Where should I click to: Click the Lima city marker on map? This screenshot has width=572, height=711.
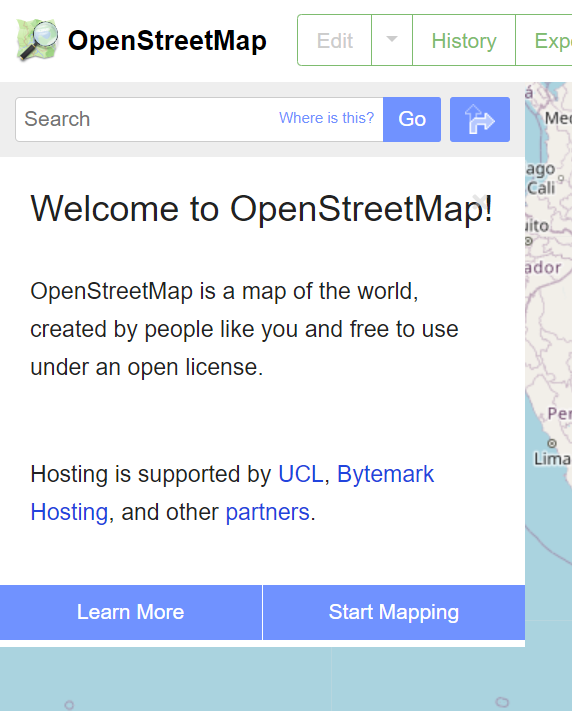(552, 443)
